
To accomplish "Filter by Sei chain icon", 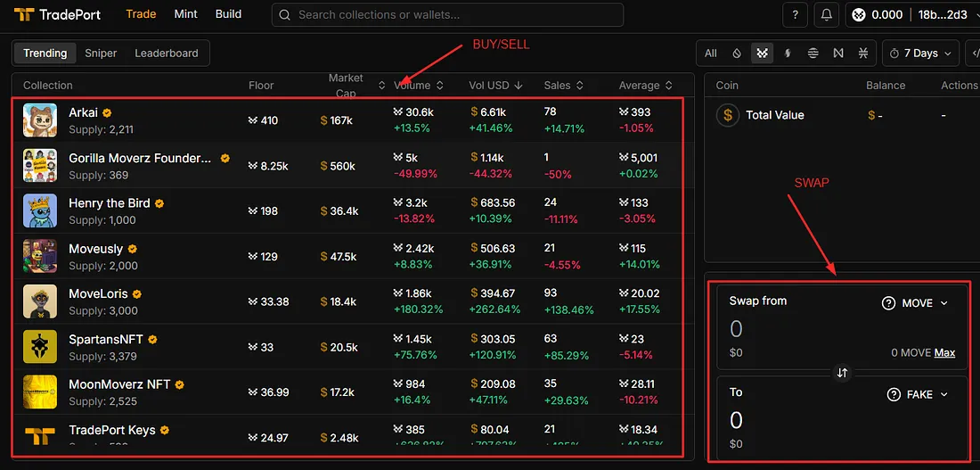I will (788, 54).
